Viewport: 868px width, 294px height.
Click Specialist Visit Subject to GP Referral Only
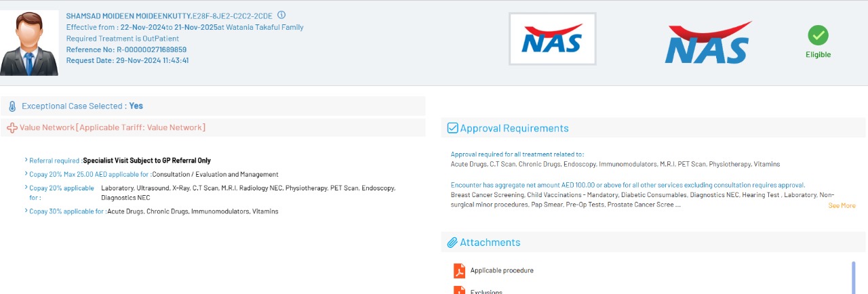[146, 161]
